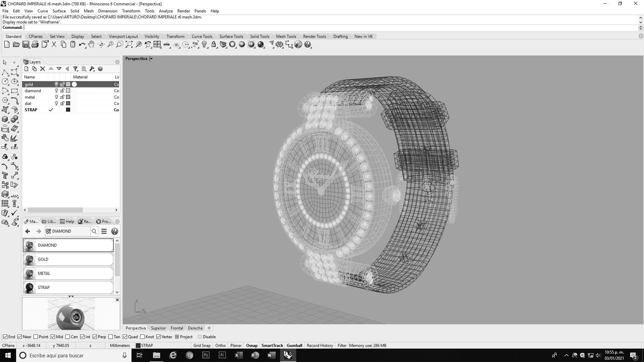This screenshot has height=362, width=644.
Task: Toggle the Vertex osnap checkbox
Action: pos(159,337)
